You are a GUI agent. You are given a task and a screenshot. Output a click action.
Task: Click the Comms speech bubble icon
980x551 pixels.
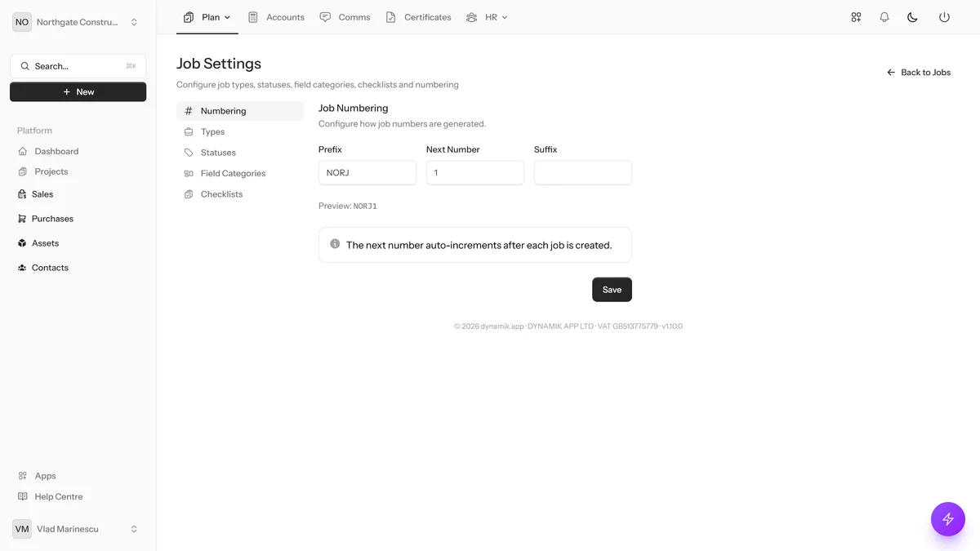325,17
